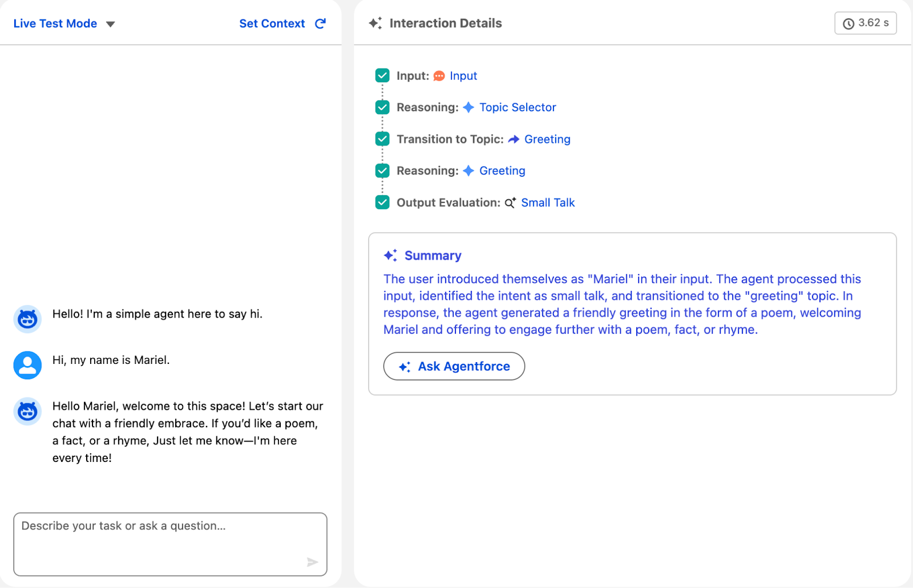The width and height of the screenshot is (913, 588).
Task: Click the orange chat bubble Input icon
Action: coord(439,76)
